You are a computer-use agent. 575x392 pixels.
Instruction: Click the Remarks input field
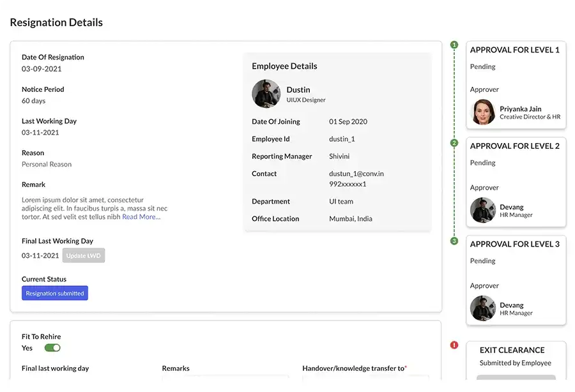(x=225, y=377)
